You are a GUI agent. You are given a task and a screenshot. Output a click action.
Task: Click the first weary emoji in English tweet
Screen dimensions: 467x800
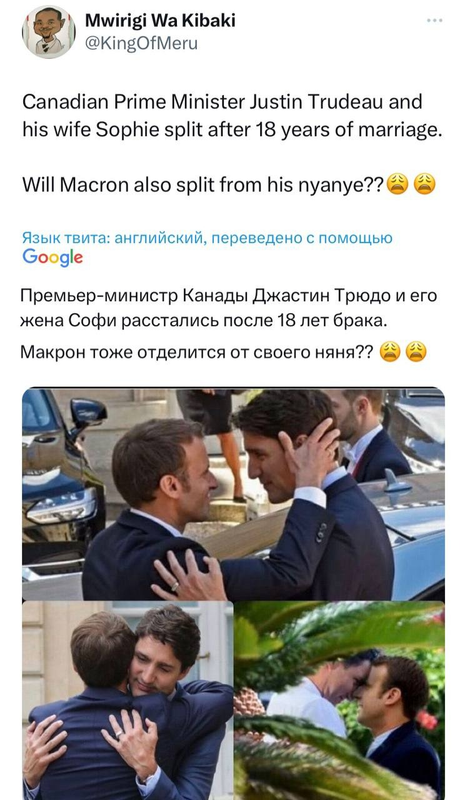click(398, 184)
